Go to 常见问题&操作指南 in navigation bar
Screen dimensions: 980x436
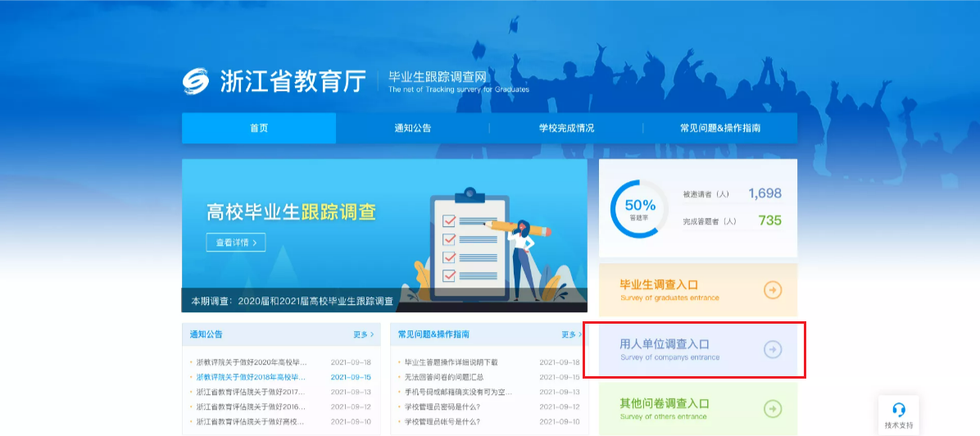[720, 129]
